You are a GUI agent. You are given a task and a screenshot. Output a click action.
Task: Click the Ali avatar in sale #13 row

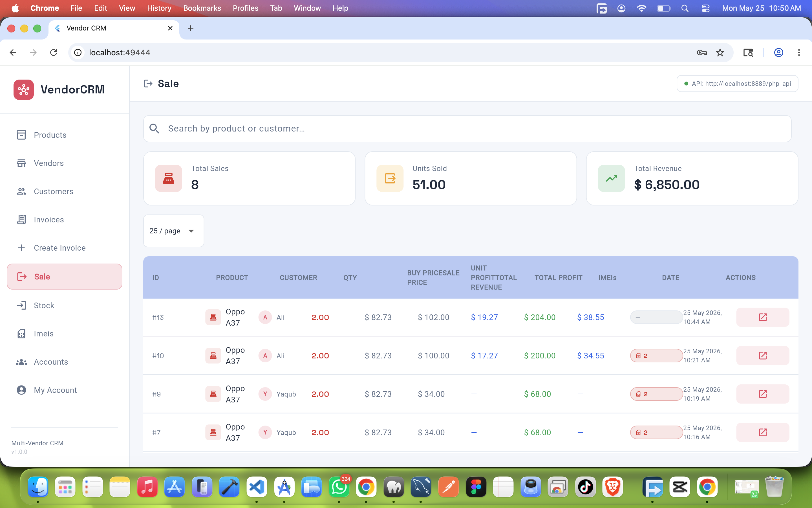[265, 317]
